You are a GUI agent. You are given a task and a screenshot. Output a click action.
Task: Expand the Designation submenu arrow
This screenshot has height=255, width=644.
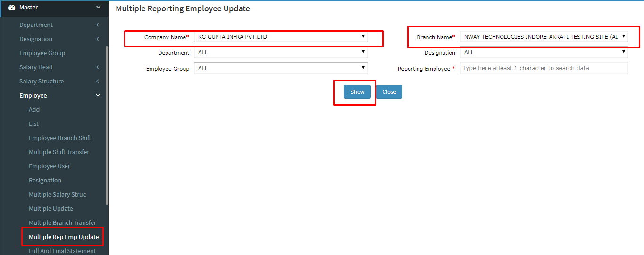pyautogui.click(x=98, y=39)
